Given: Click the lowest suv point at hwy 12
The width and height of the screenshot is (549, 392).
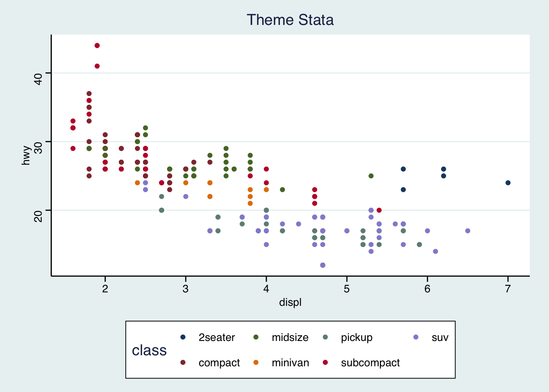Looking at the screenshot, I should point(323,265).
